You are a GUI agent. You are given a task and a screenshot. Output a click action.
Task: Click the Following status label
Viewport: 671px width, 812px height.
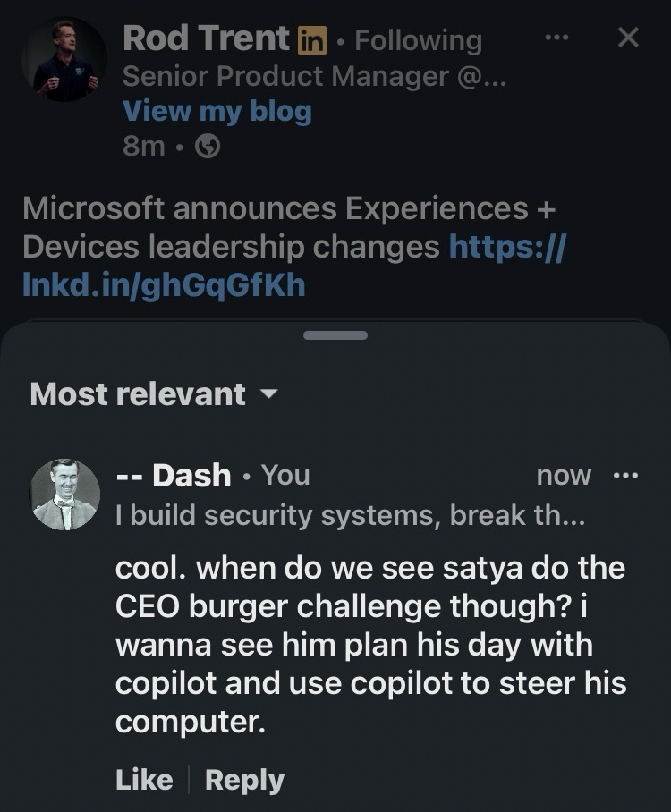point(418,40)
